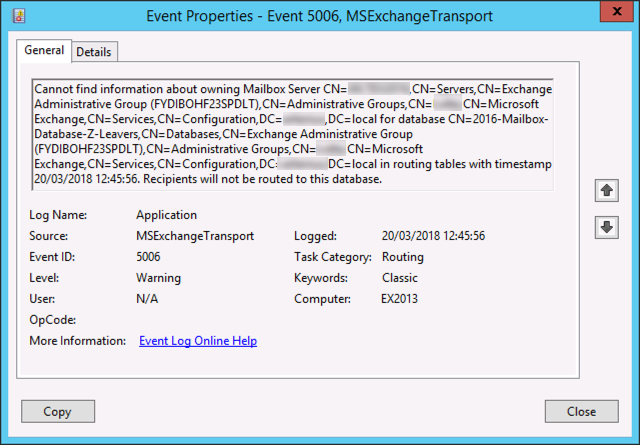Copy the event details with Copy button
640x445 pixels.
click(58, 412)
